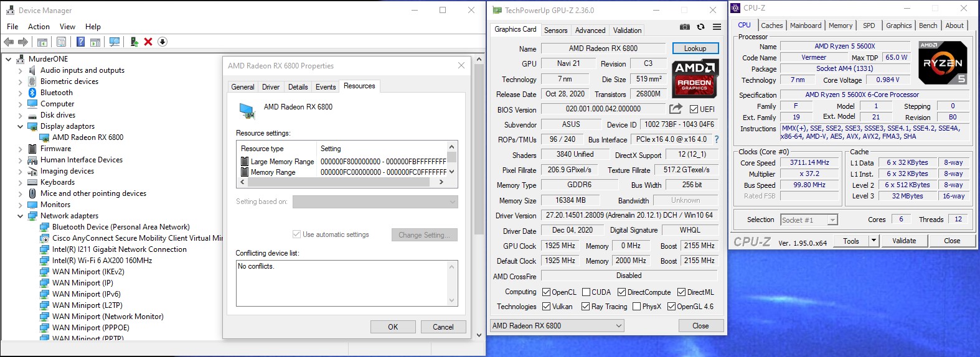The image size is (980, 357).
Task: Click the AMD Radeon RX 6800 device icon in Properties
Action: coord(247,111)
